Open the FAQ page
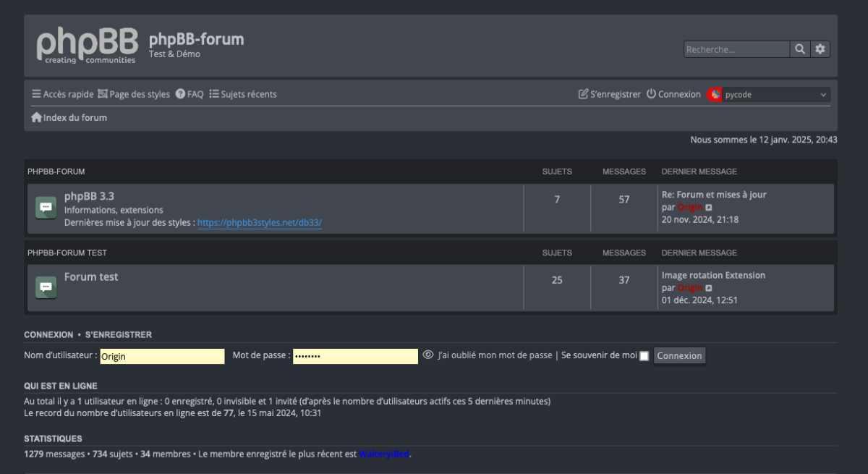The width and height of the screenshot is (868, 474). pos(190,94)
